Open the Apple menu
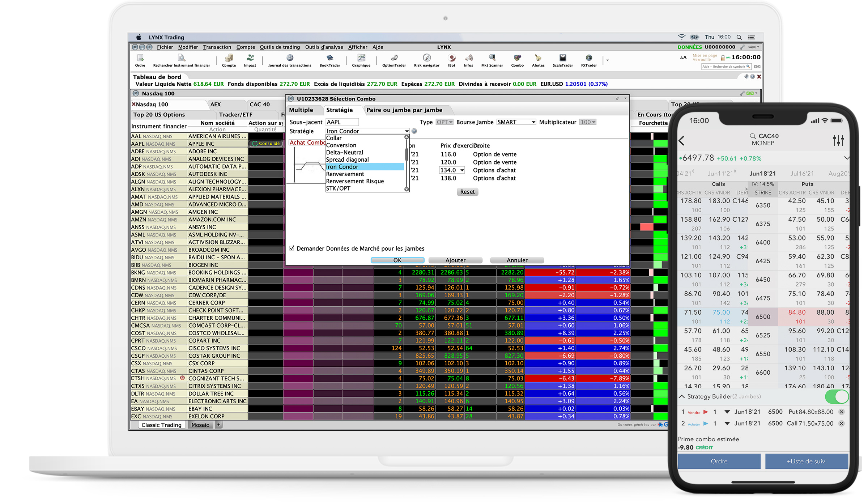Image resolution: width=868 pixels, height=502 pixels. click(139, 37)
